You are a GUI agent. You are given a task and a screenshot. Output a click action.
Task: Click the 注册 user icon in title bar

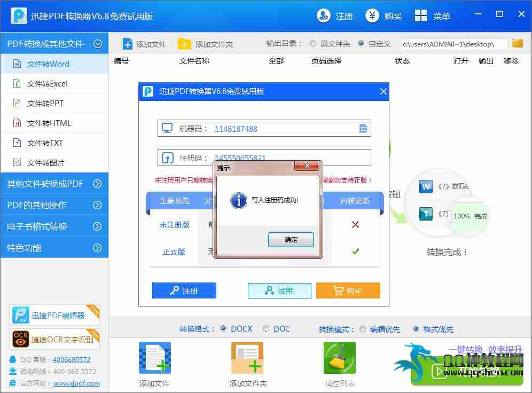point(323,15)
